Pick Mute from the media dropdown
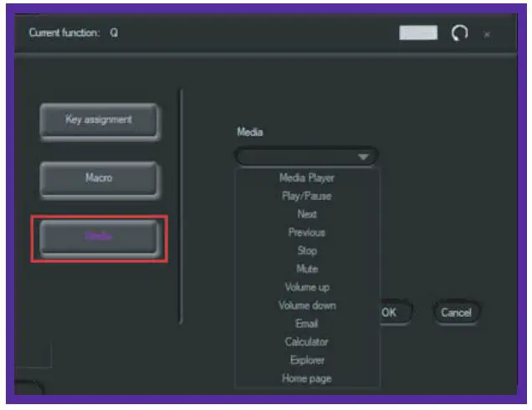 (x=307, y=269)
